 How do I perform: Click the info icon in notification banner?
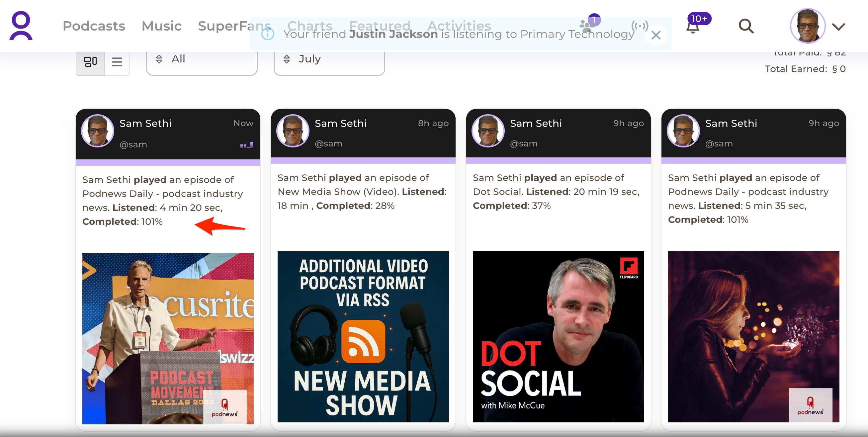click(268, 34)
